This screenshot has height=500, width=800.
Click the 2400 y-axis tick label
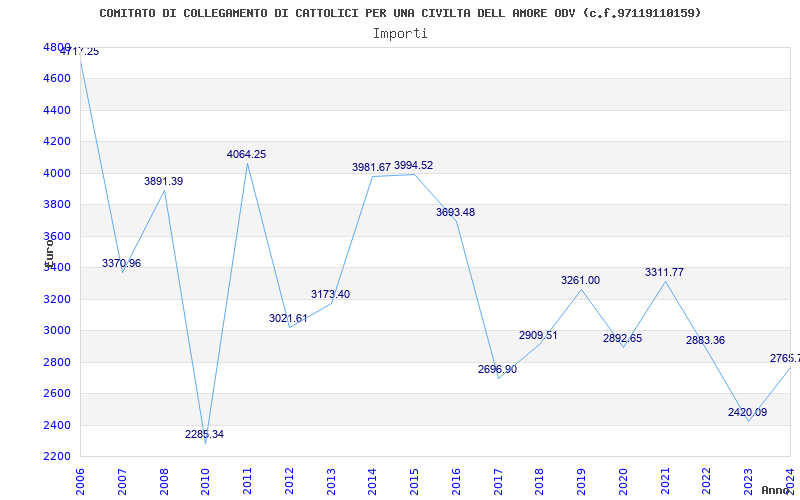pyautogui.click(x=57, y=425)
